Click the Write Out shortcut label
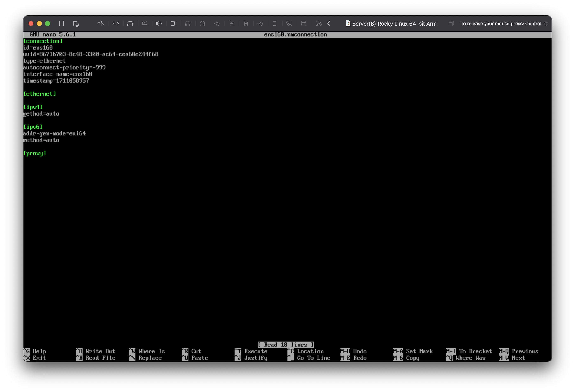The height and width of the screenshot is (392, 575). tap(100, 351)
